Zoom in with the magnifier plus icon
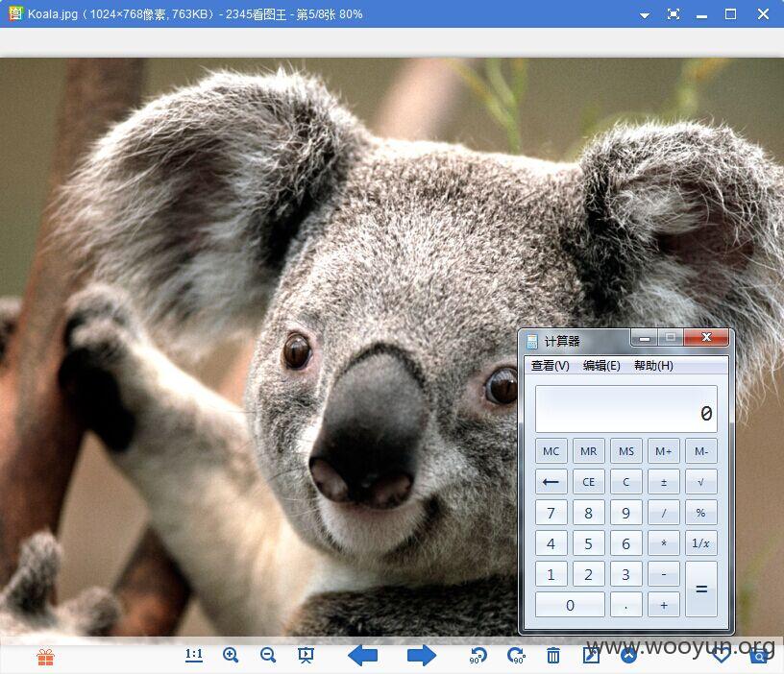Image resolution: width=784 pixels, height=674 pixels. 231,655
